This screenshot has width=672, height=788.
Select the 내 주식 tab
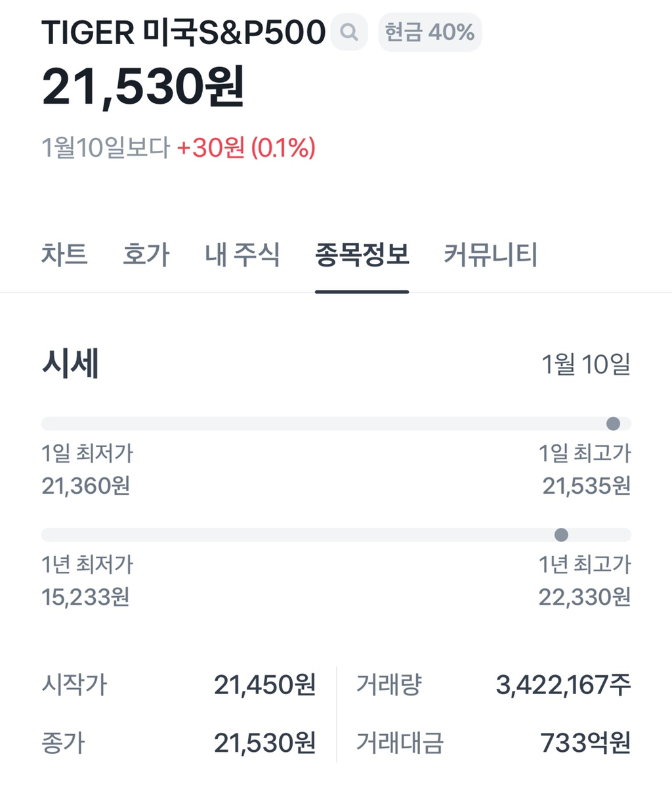(x=243, y=256)
